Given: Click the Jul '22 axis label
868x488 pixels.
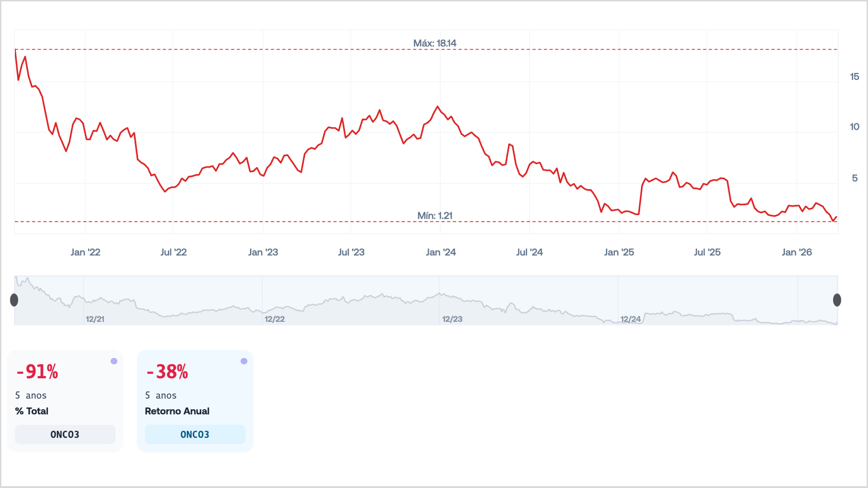Looking at the screenshot, I should tap(174, 252).
